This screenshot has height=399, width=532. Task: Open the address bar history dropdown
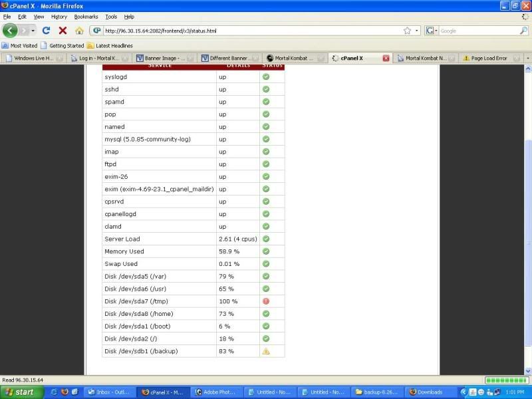[417, 31]
